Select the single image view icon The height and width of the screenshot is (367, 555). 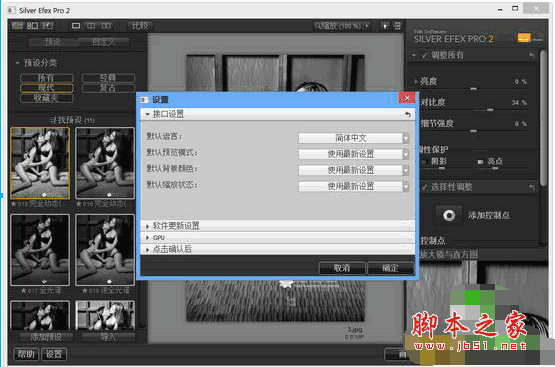tap(76, 25)
